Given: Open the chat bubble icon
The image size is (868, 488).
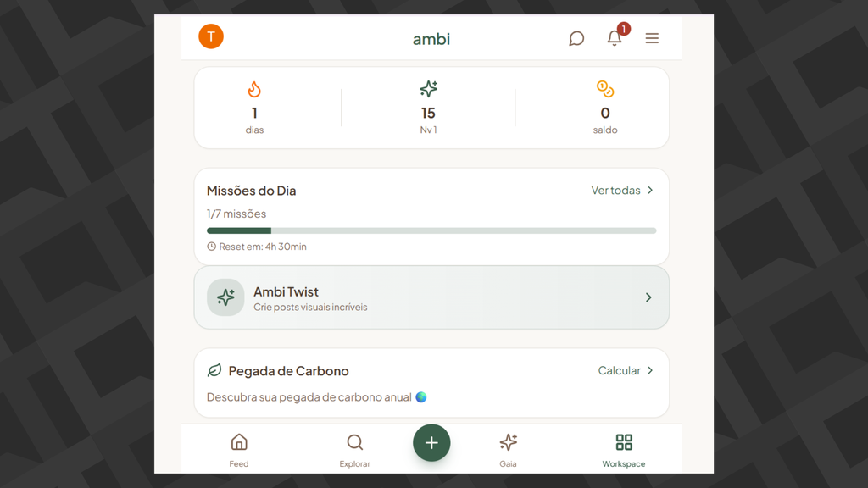Looking at the screenshot, I should coord(576,38).
